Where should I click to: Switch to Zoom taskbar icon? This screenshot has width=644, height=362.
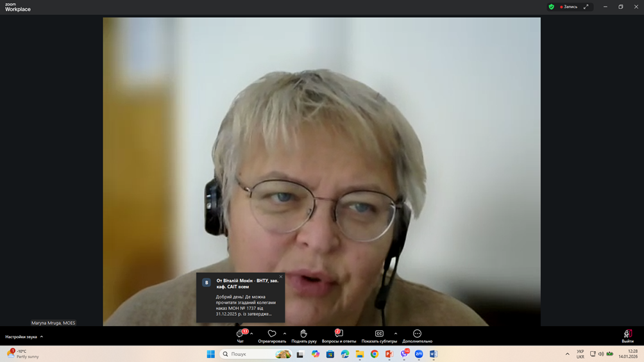click(419, 354)
